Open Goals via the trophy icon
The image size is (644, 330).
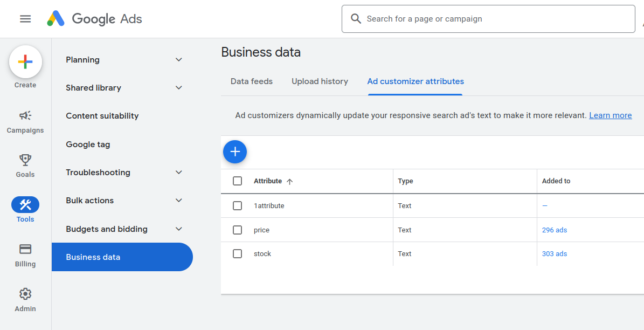(25, 160)
